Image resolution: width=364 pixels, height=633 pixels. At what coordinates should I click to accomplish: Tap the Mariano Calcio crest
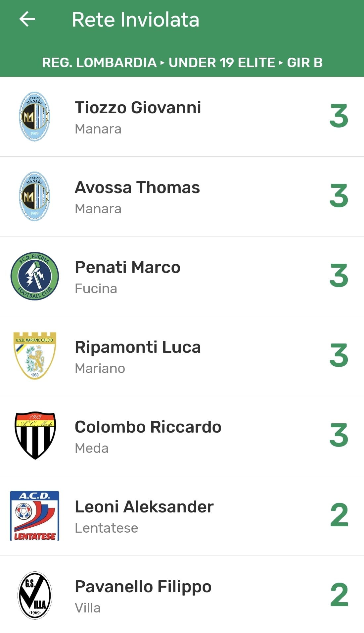[x=35, y=356]
